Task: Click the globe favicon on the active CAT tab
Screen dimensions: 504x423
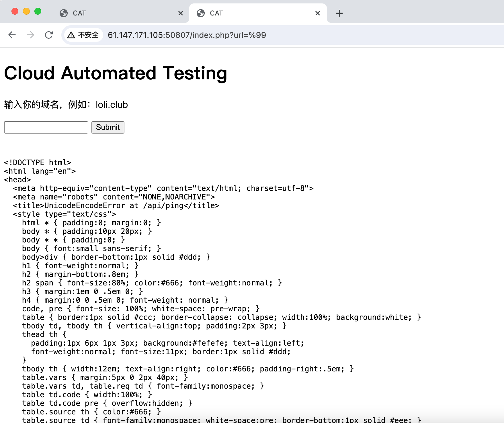Action: tap(200, 13)
